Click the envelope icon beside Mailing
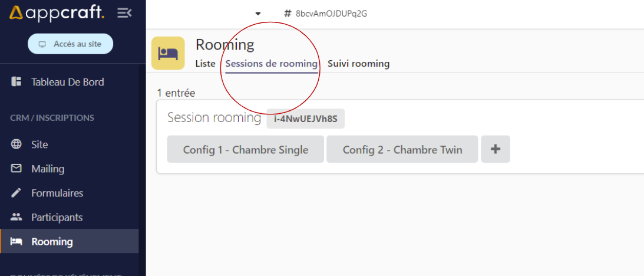 (16, 169)
